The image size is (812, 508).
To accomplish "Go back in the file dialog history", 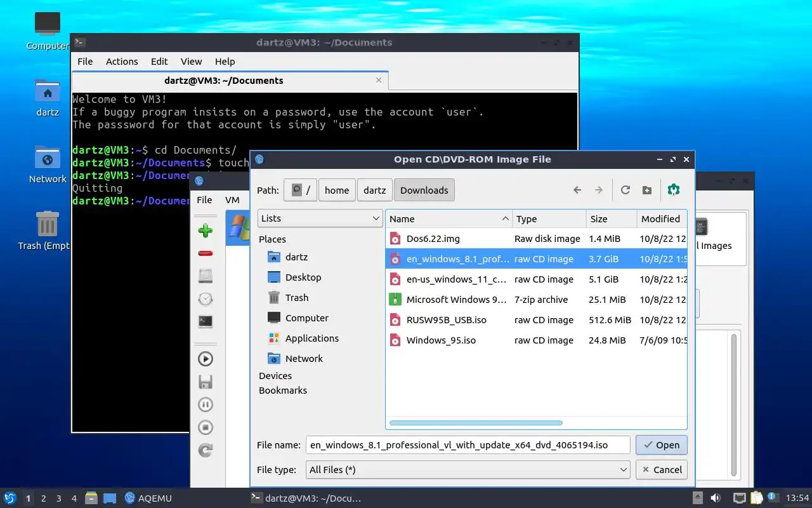I will pos(577,190).
